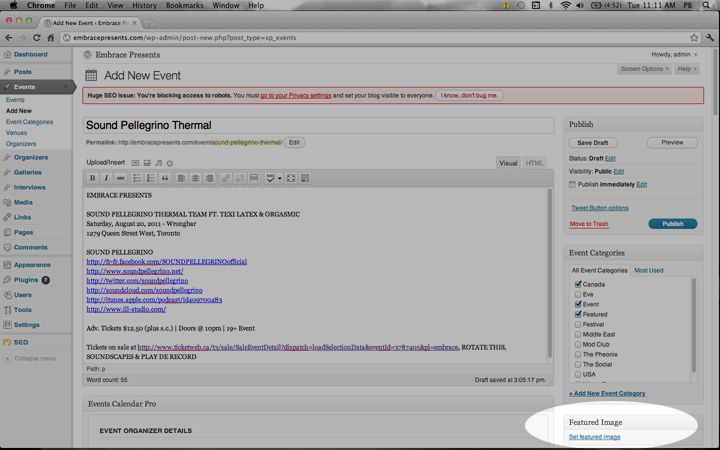Open the Help dropdown panel
This screenshot has width=720, height=450.
point(686,69)
